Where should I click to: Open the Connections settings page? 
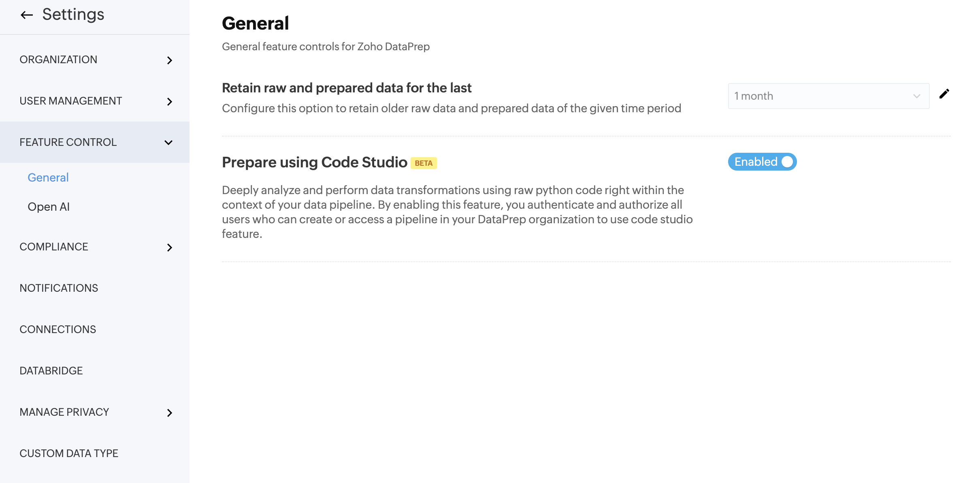(58, 329)
